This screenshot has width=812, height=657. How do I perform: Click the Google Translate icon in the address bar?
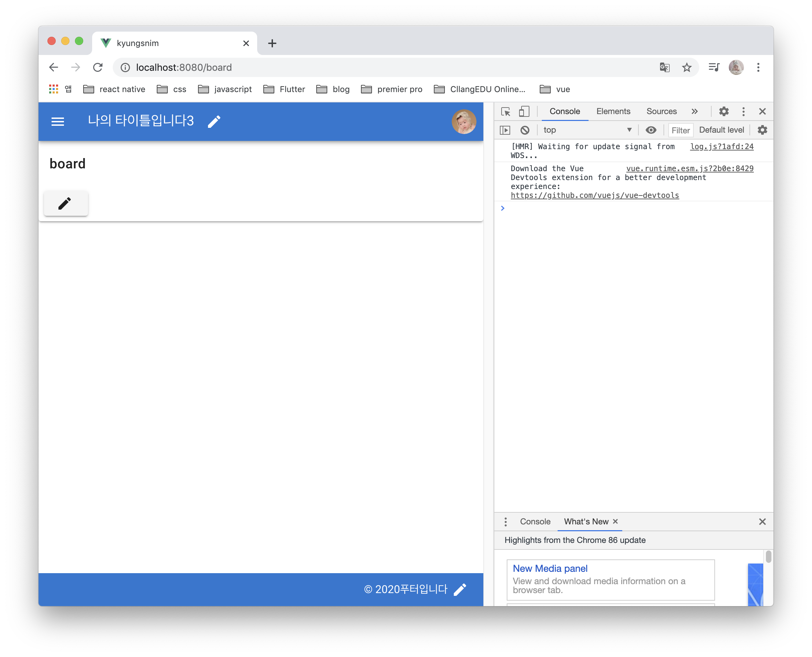coord(665,67)
